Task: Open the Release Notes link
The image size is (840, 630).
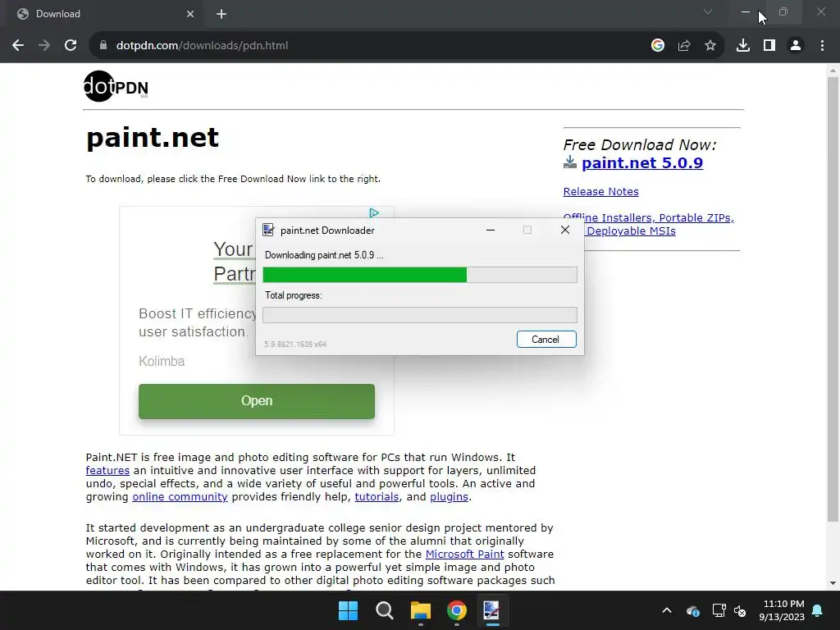Action: [600, 191]
